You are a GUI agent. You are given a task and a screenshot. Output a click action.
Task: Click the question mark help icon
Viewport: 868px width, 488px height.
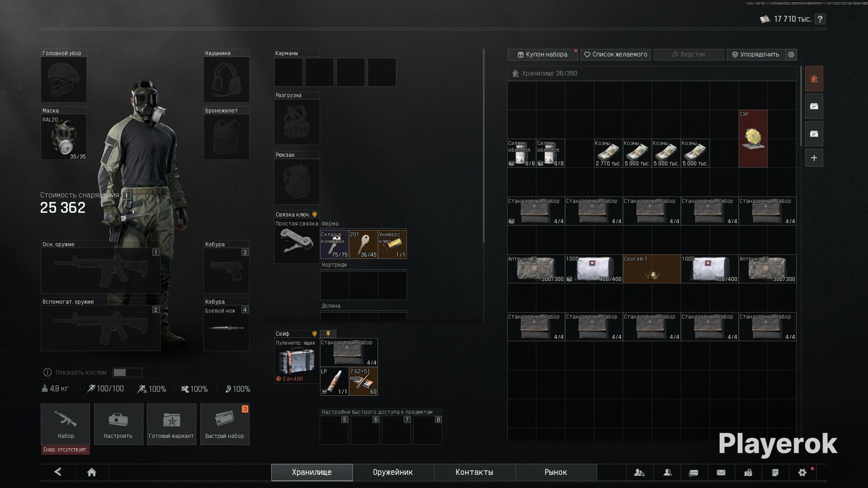(820, 19)
